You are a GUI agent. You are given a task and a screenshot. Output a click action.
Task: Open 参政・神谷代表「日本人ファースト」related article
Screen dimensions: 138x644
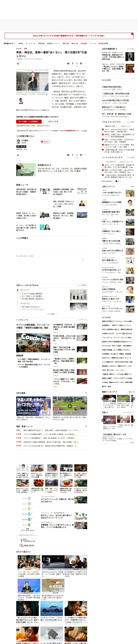tap(64, 204)
